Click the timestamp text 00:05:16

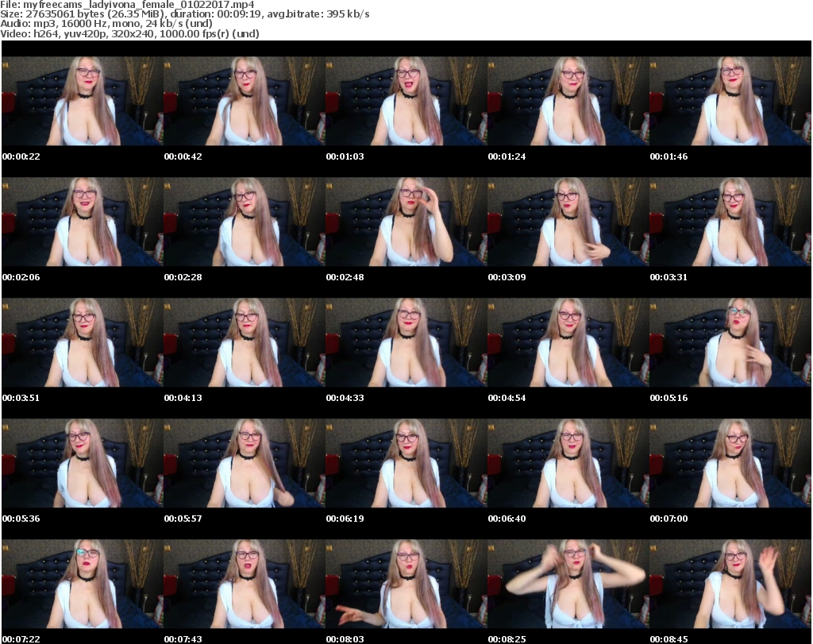tap(669, 398)
